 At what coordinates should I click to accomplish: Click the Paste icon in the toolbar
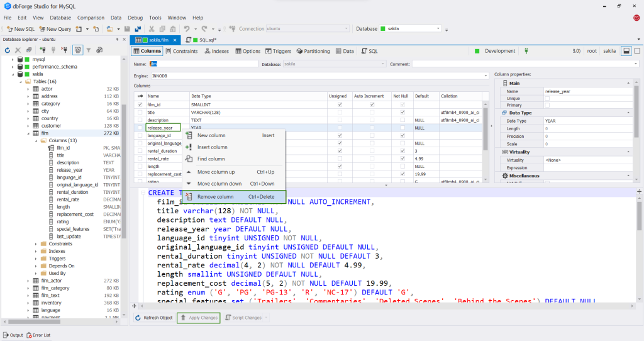pyautogui.click(x=173, y=29)
